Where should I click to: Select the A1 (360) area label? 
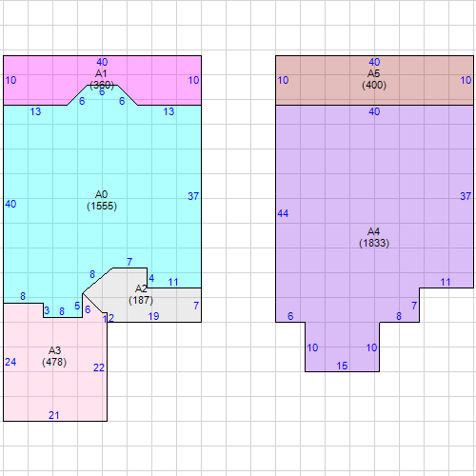pyautogui.click(x=102, y=79)
